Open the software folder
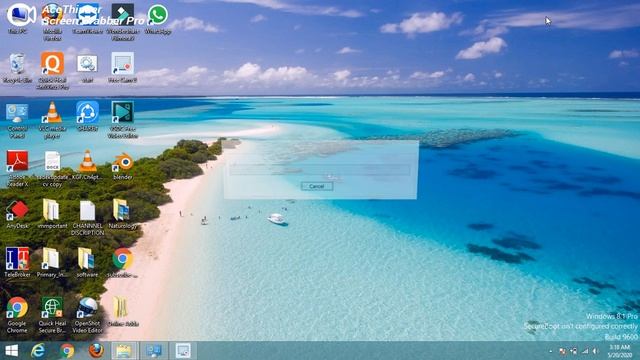 pos(87,259)
